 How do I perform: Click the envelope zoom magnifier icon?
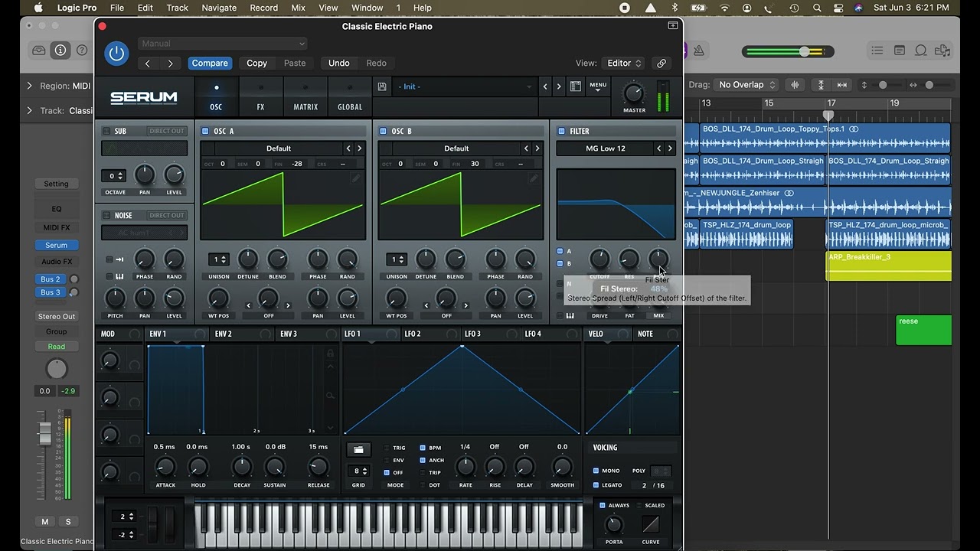(330, 396)
